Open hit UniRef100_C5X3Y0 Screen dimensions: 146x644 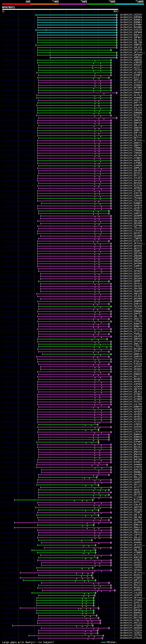131,70
